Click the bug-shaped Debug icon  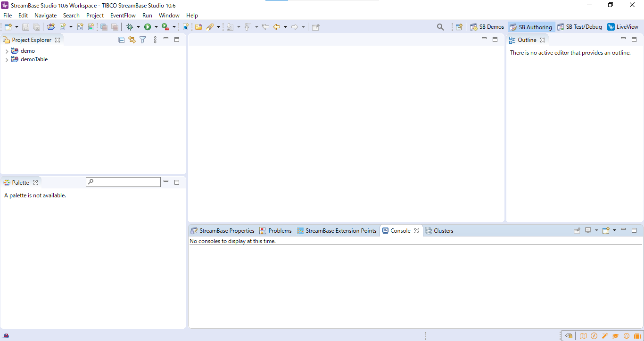(130, 27)
